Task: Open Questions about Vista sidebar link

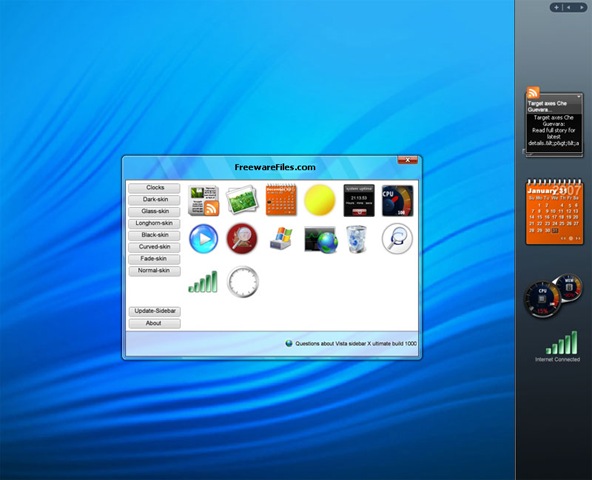Action: click(356, 344)
